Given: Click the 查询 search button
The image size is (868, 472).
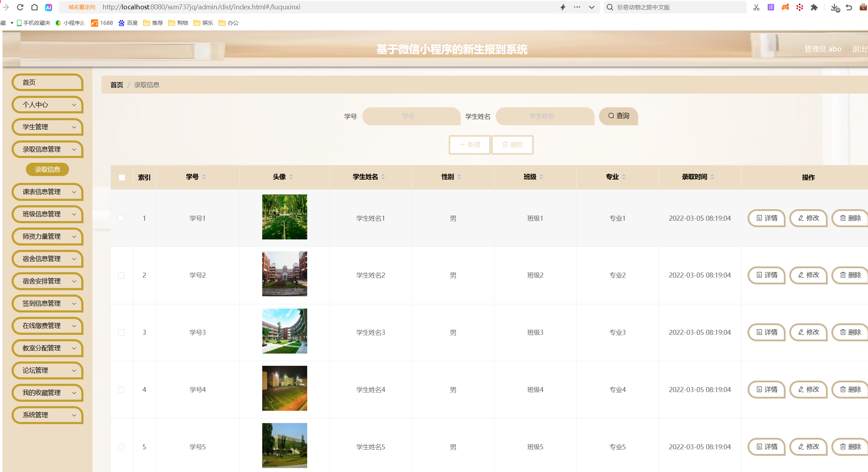Looking at the screenshot, I should pos(618,116).
